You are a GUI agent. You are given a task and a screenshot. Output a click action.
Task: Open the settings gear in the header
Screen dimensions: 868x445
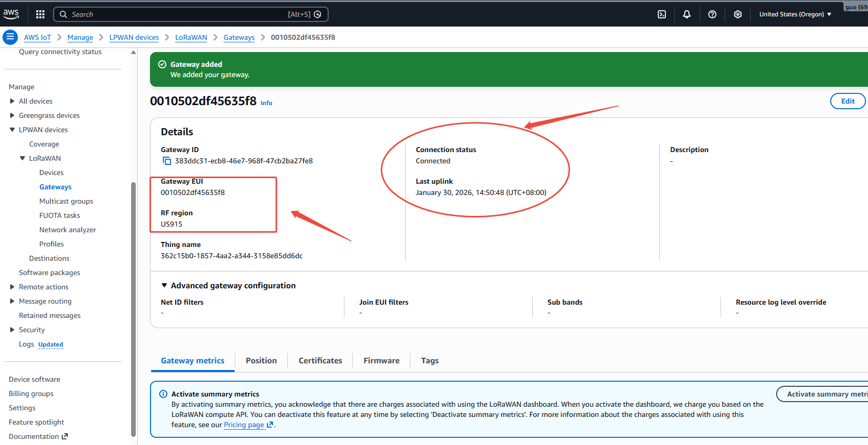pos(738,14)
